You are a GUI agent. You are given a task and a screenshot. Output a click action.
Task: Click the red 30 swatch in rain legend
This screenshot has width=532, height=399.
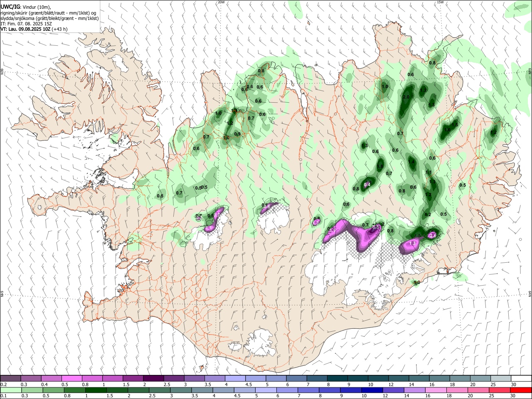coord(521,390)
